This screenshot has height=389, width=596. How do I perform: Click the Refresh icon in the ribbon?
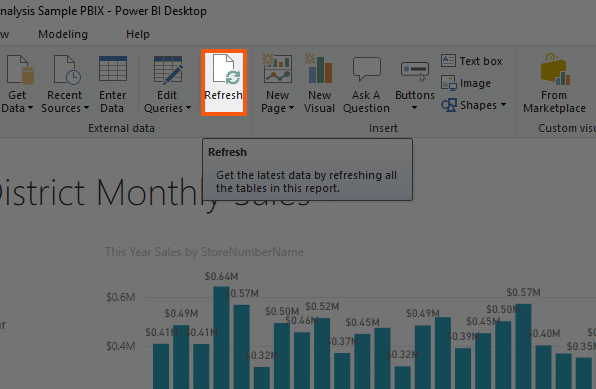[x=225, y=70]
